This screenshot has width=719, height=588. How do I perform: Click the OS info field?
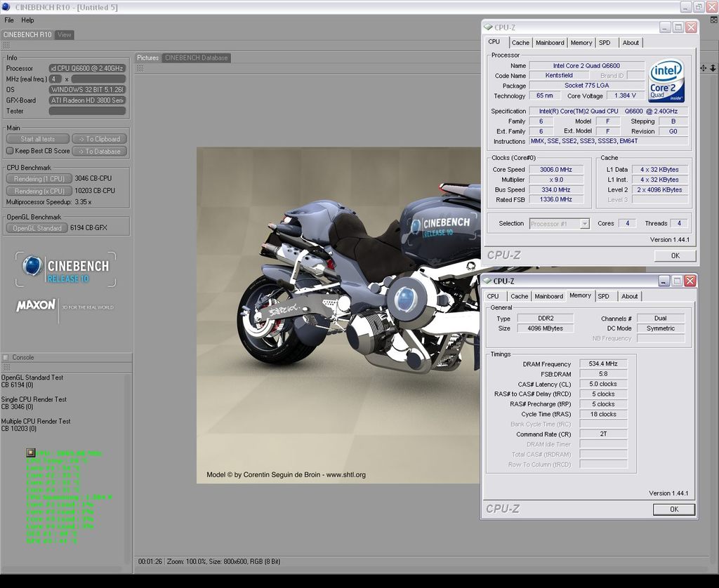point(87,90)
